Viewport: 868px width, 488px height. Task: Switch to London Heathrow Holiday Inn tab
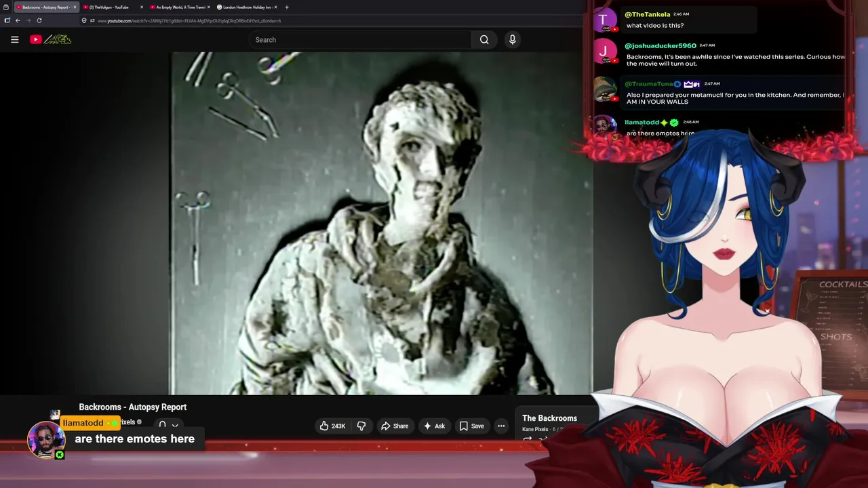point(247,7)
